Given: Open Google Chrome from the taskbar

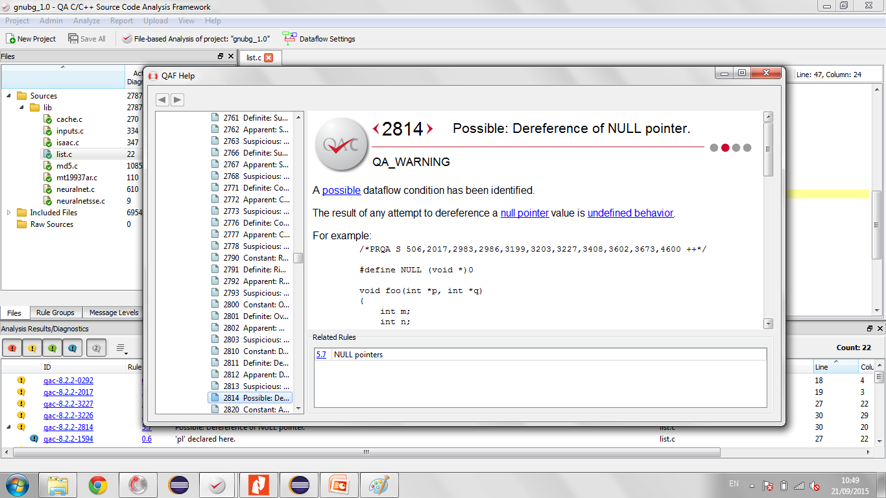Looking at the screenshot, I should coord(97,485).
